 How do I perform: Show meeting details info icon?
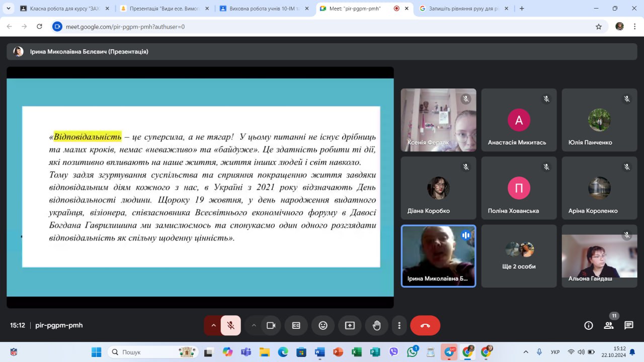tap(588, 325)
